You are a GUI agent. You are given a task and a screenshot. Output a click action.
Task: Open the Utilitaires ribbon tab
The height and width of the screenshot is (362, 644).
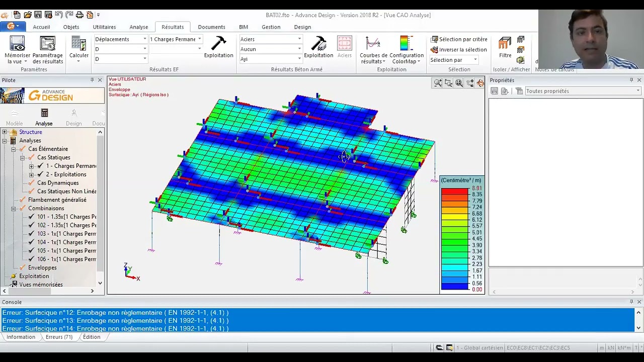click(x=104, y=27)
